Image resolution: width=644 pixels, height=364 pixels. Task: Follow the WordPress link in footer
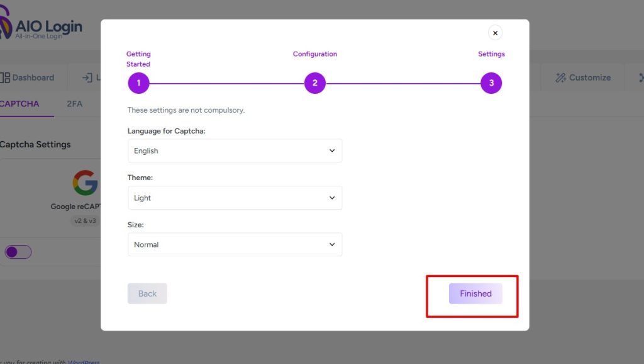(84, 362)
